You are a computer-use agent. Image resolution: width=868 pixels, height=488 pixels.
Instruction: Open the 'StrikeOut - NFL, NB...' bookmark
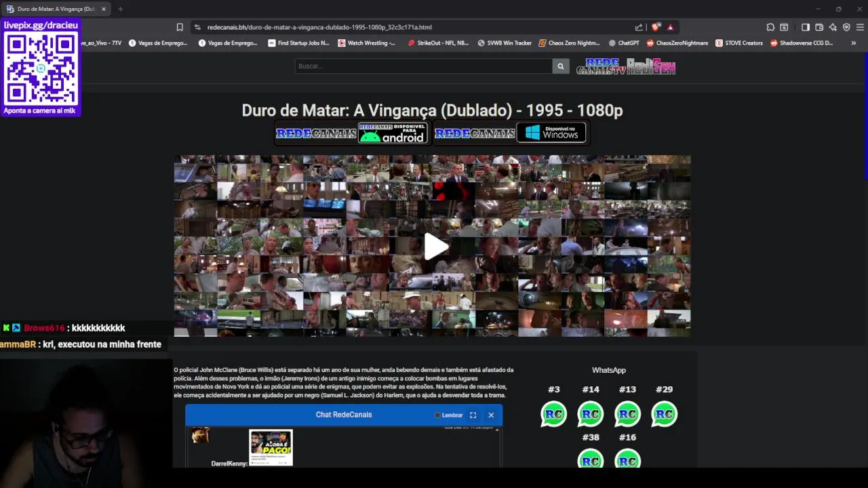(x=438, y=43)
